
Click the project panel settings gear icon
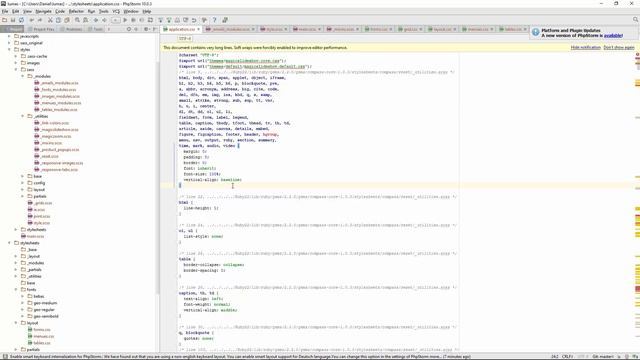146,29
